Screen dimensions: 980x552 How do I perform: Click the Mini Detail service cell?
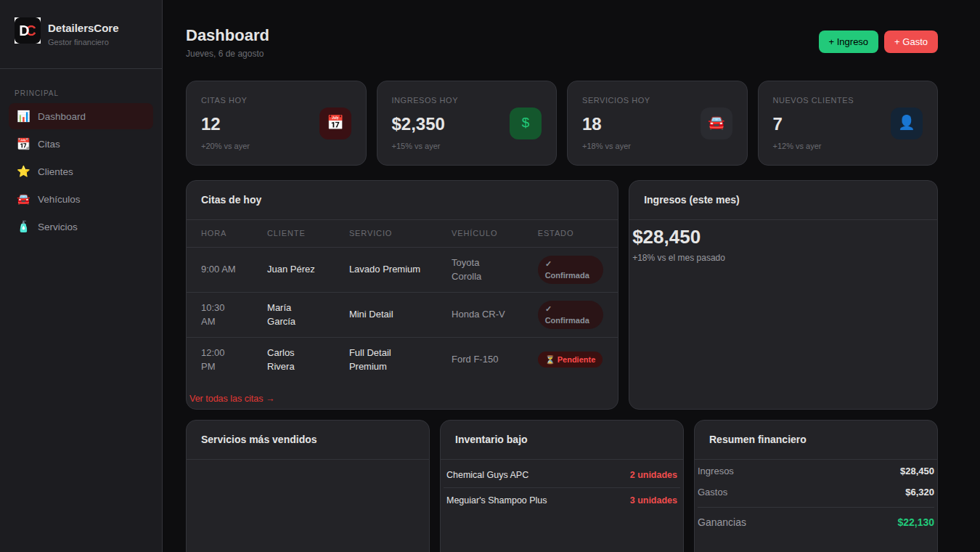(371, 314)
